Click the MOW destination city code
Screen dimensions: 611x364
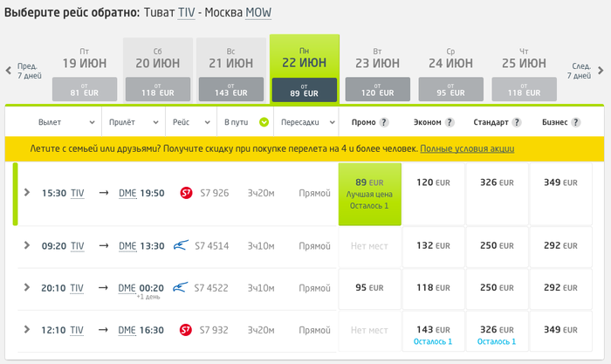coord(258,13)
